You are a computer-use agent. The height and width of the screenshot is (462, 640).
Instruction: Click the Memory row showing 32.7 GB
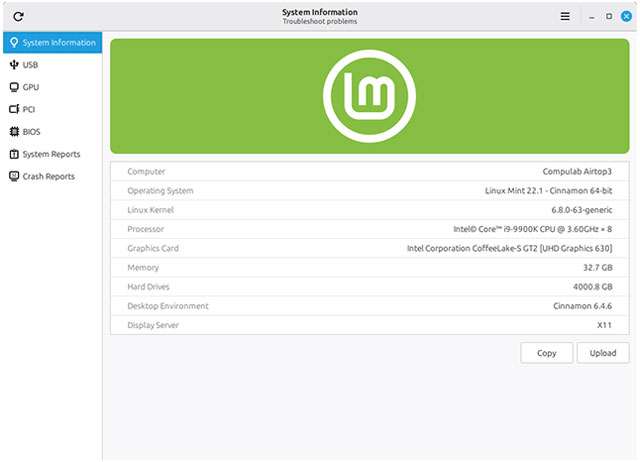[370, 268]
